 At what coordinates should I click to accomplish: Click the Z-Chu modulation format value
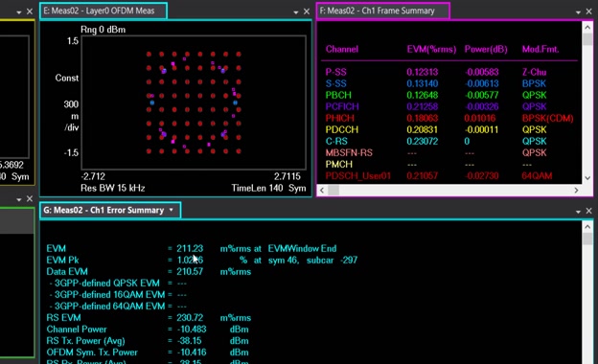pyautogui.click(x=534, y=72)
